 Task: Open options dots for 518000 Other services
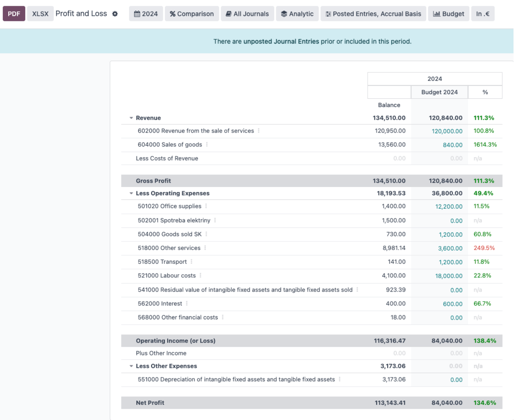[x=205, y=248]
